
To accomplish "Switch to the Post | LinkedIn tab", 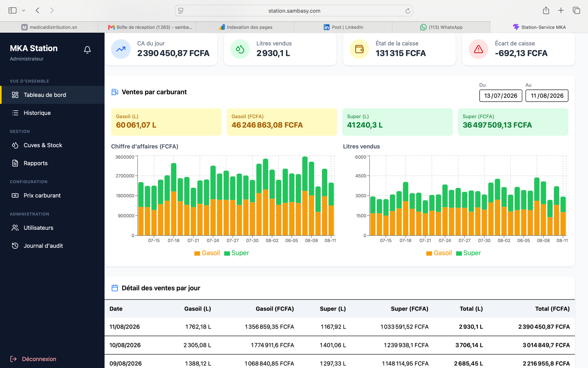I will click(x=343, y=27).
